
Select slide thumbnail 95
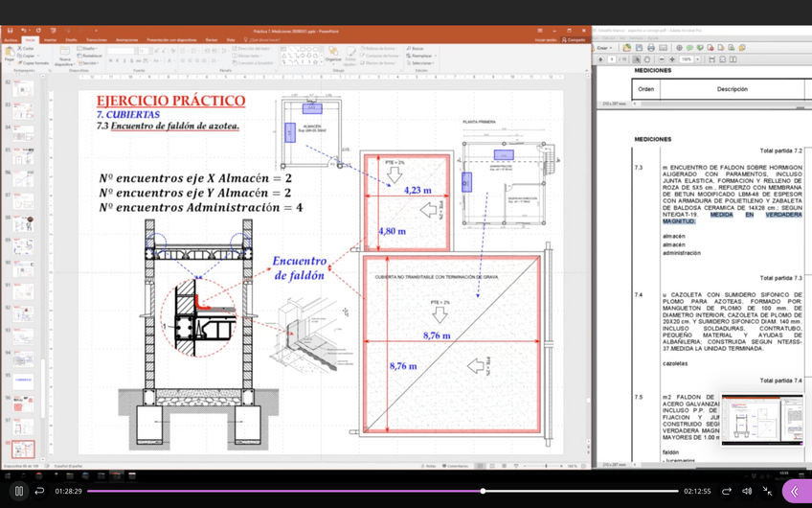pyautogui.click(x=23, y=380)
